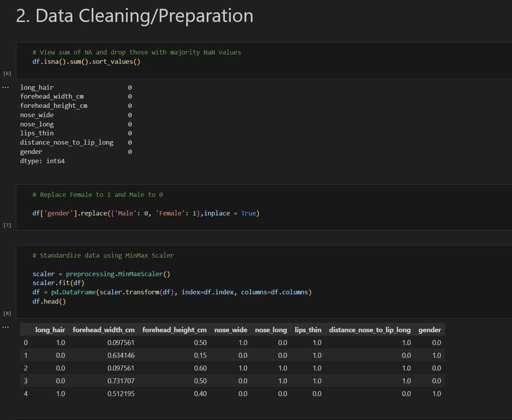Viewport: 512px width, 420px height.
Task: Click the '# View sum of NA' comment line
Action: tap(137, 52)
